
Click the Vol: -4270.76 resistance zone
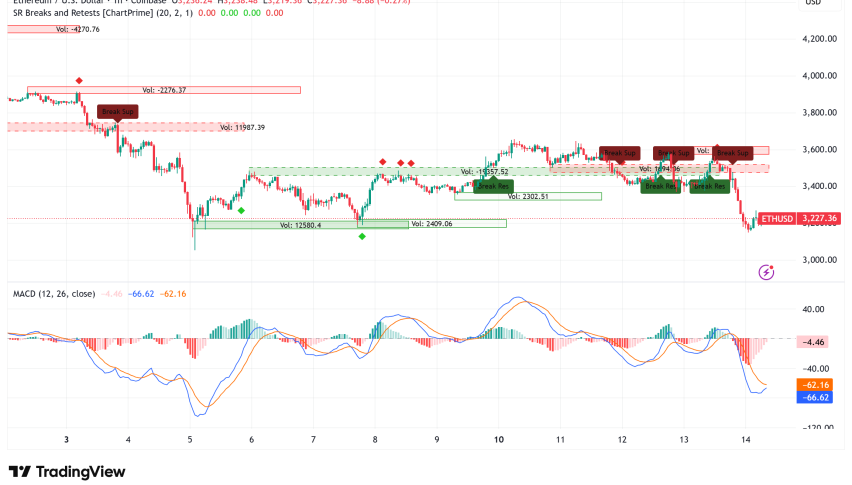click(76, 29)
